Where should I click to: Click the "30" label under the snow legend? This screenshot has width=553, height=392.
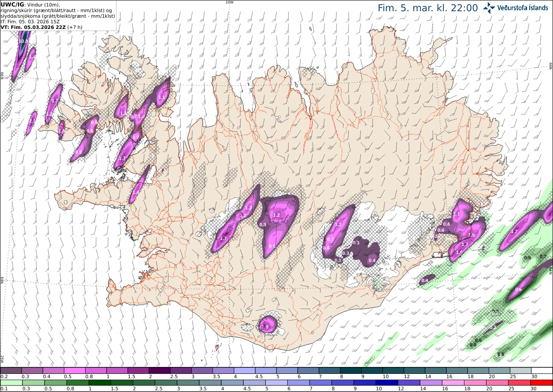(x=534, y=376)
